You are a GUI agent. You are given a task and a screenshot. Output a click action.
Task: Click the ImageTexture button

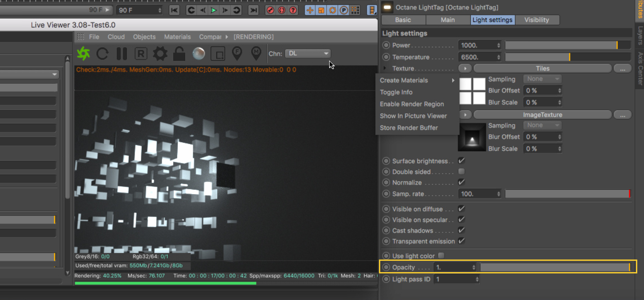(x=543, y=115)
